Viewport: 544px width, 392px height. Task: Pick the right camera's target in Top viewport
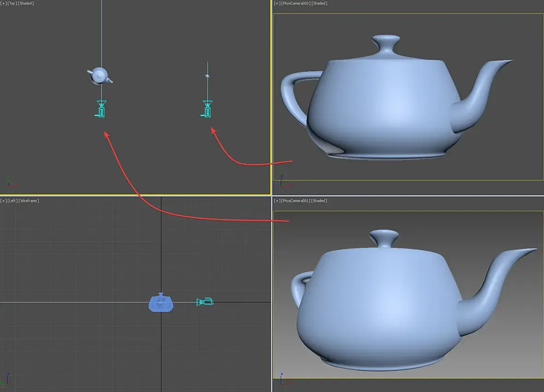[207, 76]
